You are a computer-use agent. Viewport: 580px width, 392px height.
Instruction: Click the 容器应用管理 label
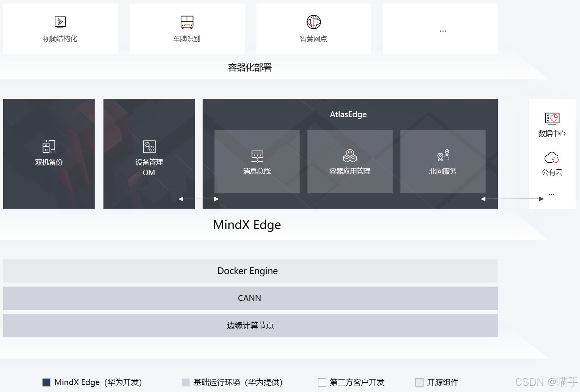[x=350, y=171]
